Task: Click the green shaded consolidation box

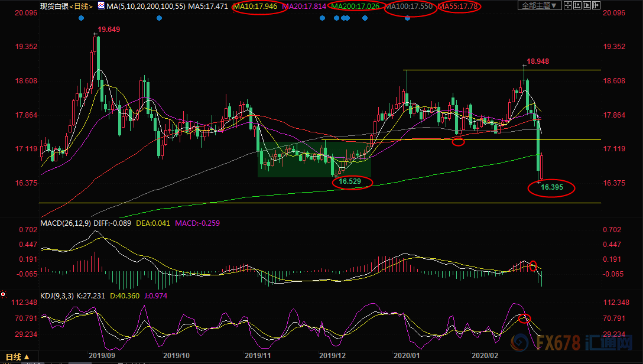Action: click(x=314, y=159)
